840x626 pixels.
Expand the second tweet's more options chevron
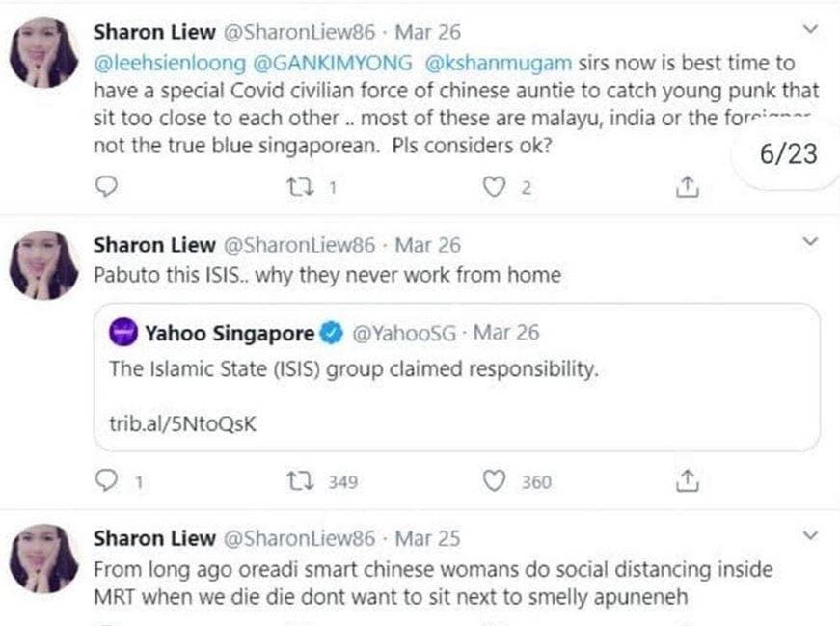[810, 241]
